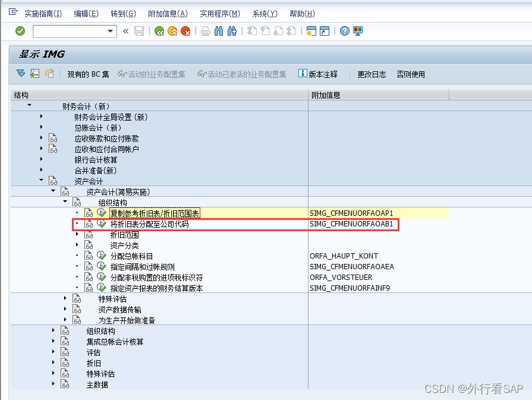Expand the 特殊评估 node arrow
The height and width of the screenshot is (400, 532).
click(65, 298)
